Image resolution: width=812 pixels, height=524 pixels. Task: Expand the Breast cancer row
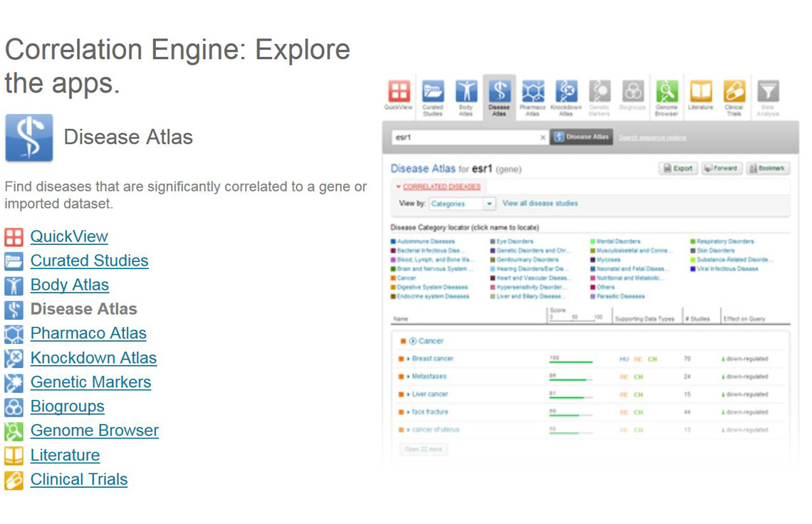409,359
